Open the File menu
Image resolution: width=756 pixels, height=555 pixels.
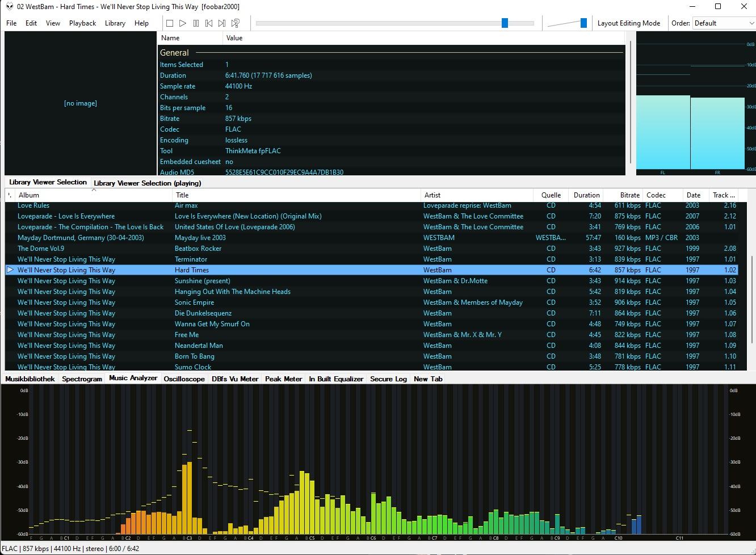[x=11, y=23]
